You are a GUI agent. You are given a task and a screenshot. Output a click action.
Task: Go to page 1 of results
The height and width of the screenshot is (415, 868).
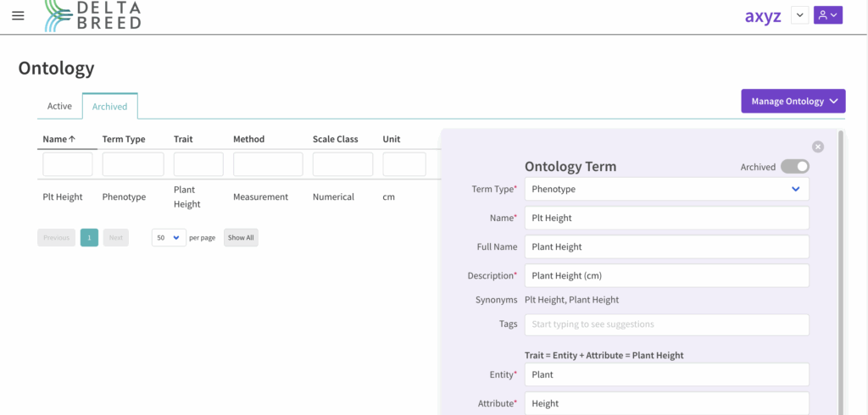click(x=89, y=238)
